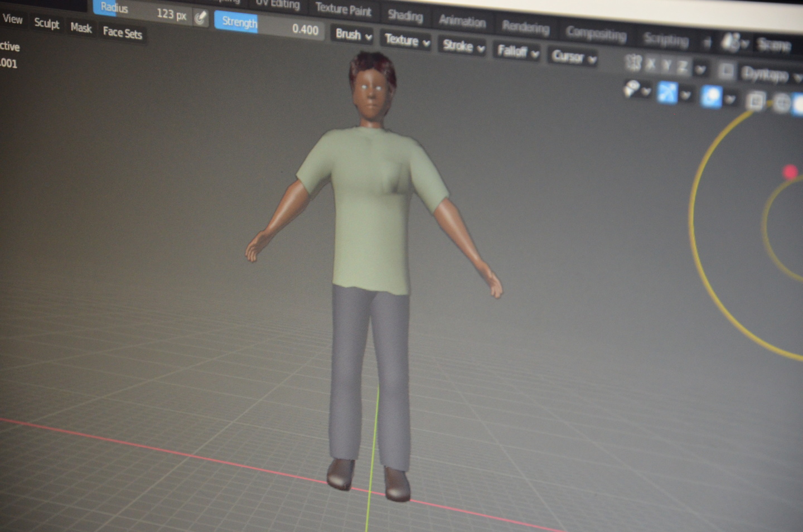Toggle Y axis symmetry

pyautogui.click(x=666, y=66)
